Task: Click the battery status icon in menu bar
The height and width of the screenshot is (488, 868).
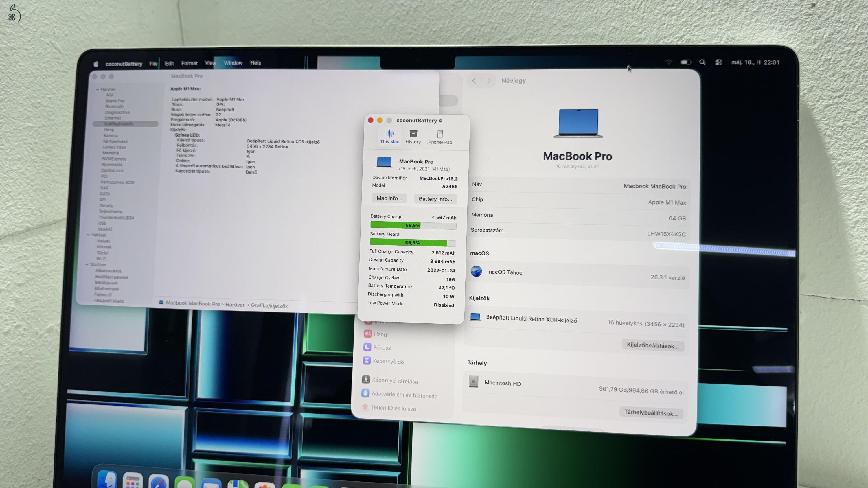Action: tap(686, 62)
